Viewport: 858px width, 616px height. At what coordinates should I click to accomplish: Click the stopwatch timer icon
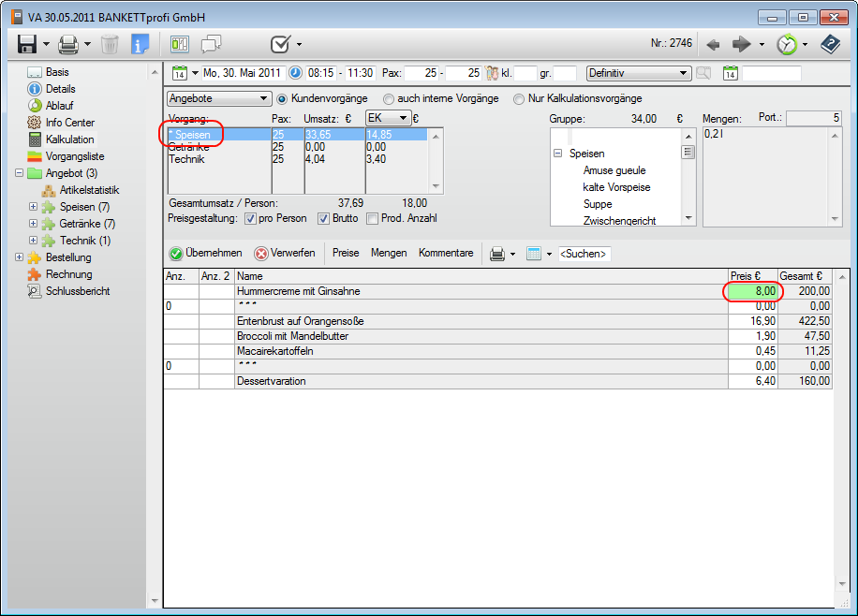787,44
